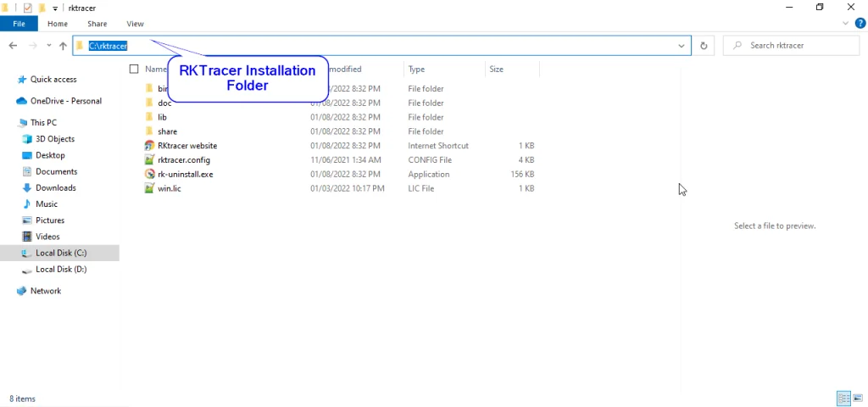This screenshot has height=407, width=868.
Task: Open 3D Objects in sidebar
Action: [x=55, y=139]
